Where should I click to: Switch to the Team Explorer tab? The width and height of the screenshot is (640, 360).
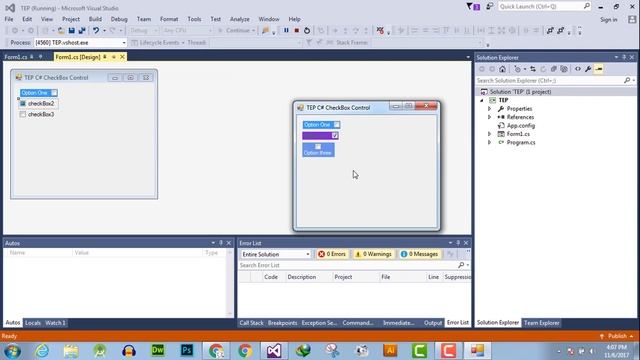[541, 323]
